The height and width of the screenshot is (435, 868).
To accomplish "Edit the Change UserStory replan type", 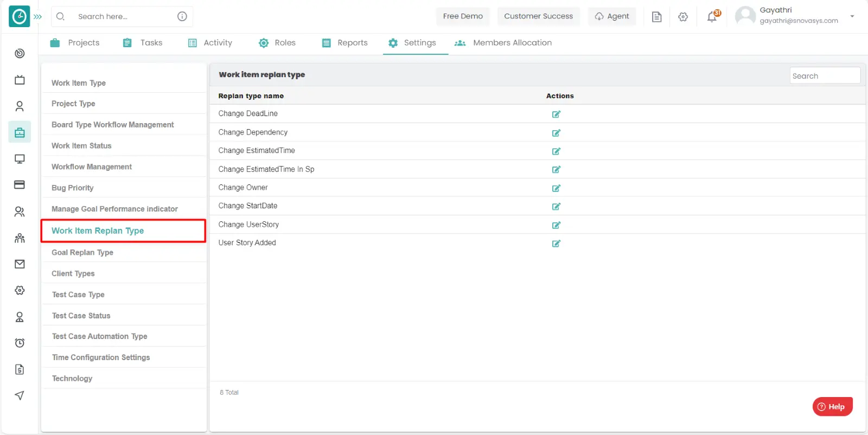I will tap(556, 225).
